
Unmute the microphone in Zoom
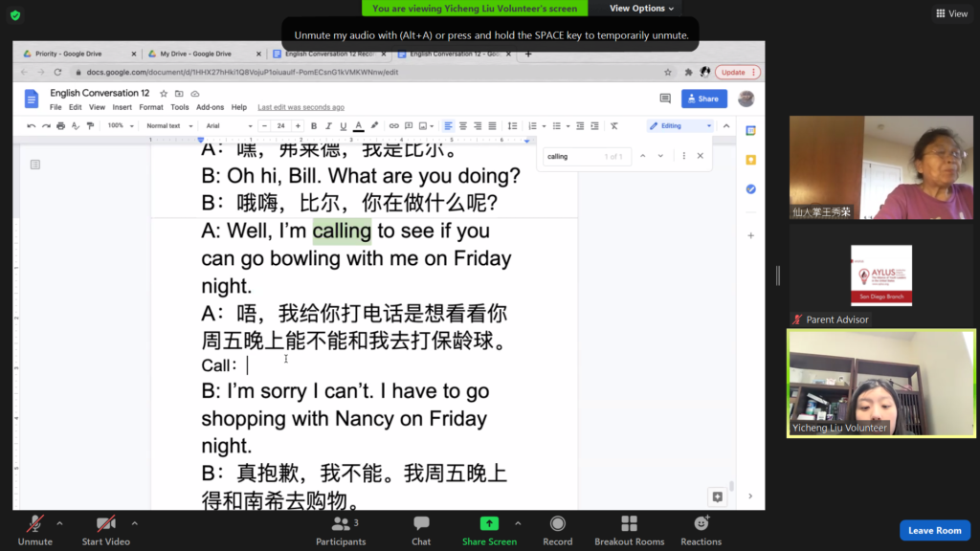pyautogui.click(x=35, y=530)
